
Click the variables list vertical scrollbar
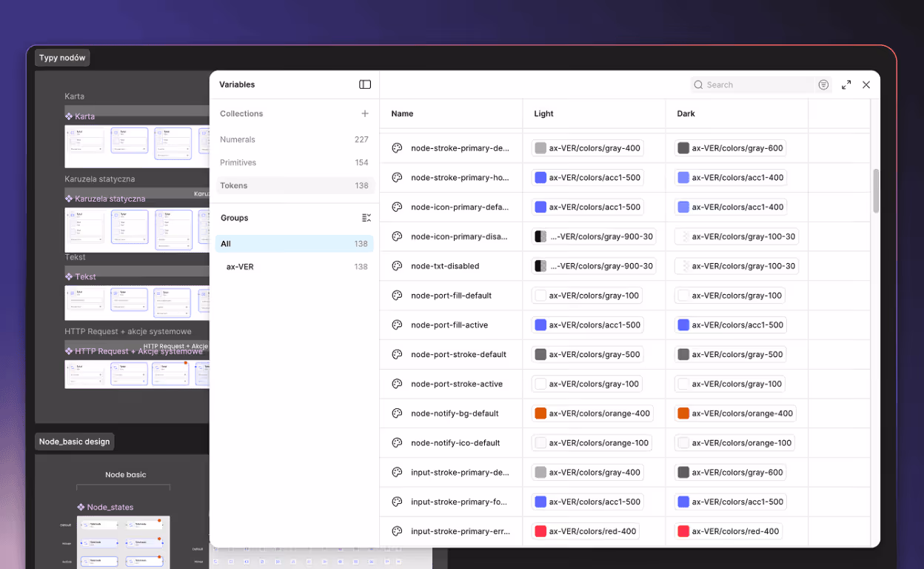coord(876,191)
